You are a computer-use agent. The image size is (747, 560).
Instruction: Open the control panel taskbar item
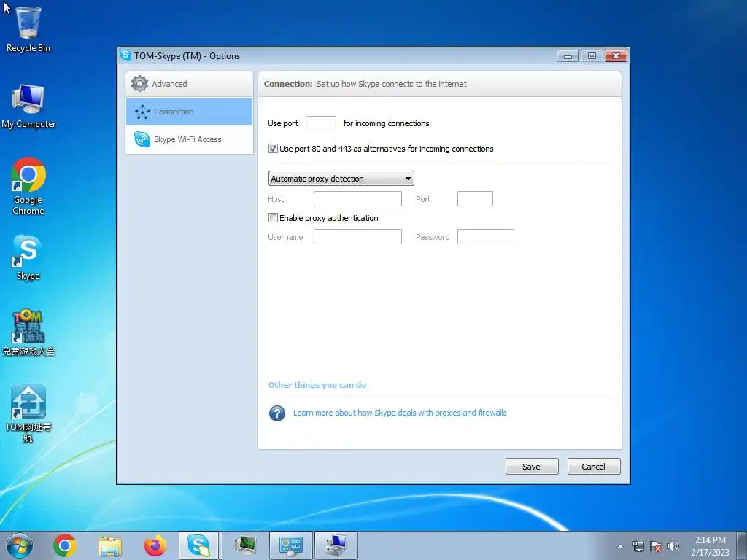[x=291, y=545]
